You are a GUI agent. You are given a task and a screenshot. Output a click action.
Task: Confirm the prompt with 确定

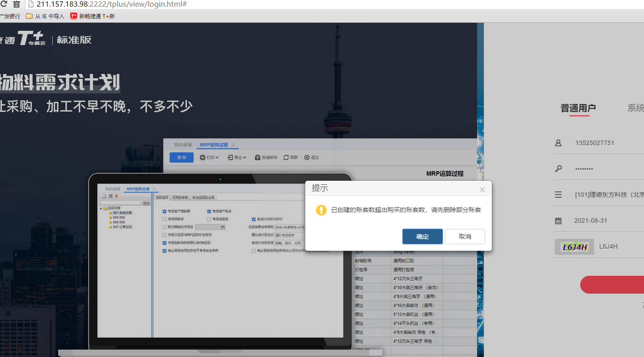(x=423, y=237)
